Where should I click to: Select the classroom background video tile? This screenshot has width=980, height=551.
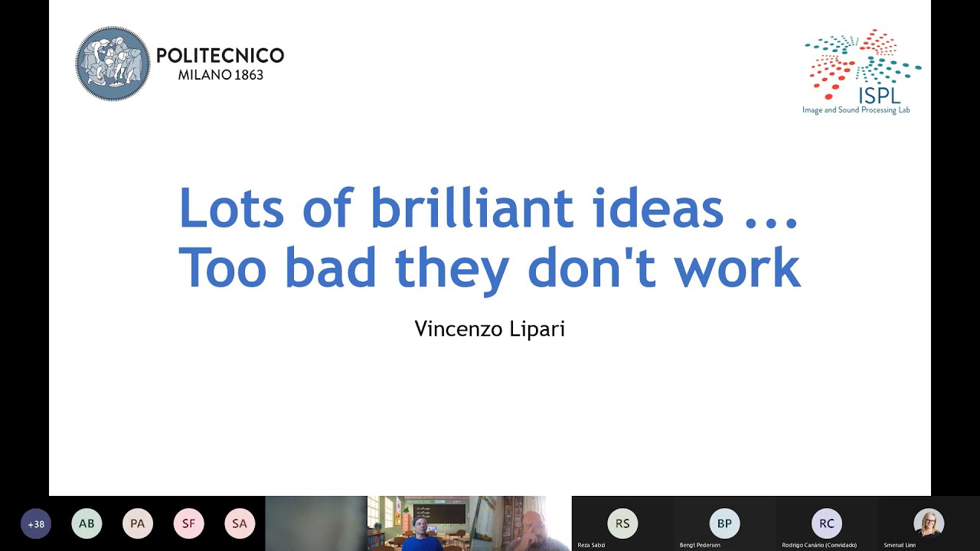tap(418, 523)
